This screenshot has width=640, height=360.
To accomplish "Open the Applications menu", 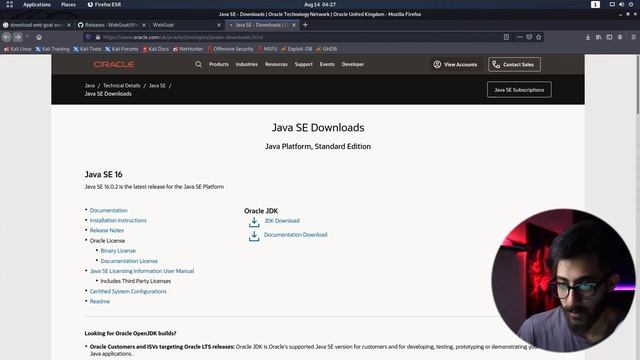I will pyautogui.click(x=37, y=4).
